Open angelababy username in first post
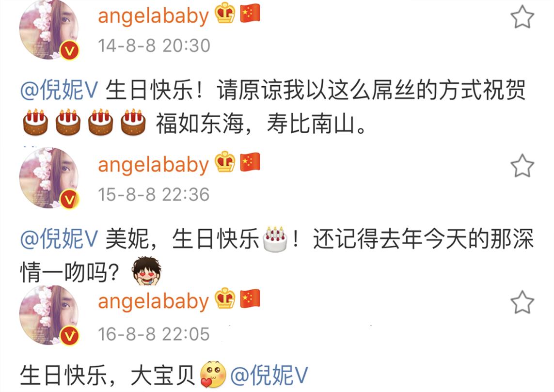 [153, 16]
